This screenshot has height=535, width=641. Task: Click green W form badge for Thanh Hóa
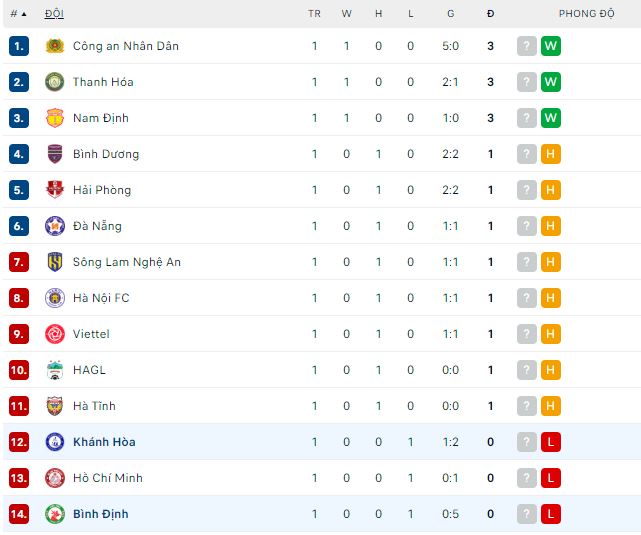coord(550,82)
